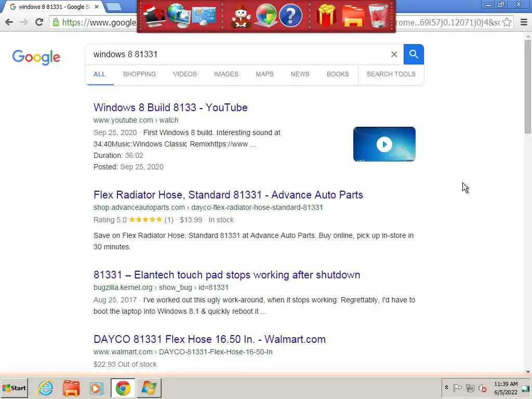Bookmark this page with the star icon
Viewport: 532px width, 399px height.
point(507,22)
